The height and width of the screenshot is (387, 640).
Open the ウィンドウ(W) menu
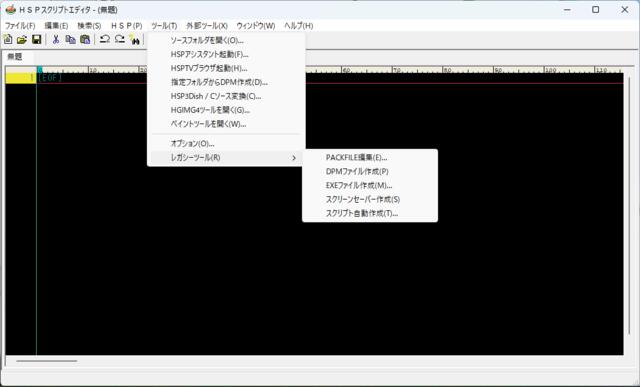pos(256,25)
